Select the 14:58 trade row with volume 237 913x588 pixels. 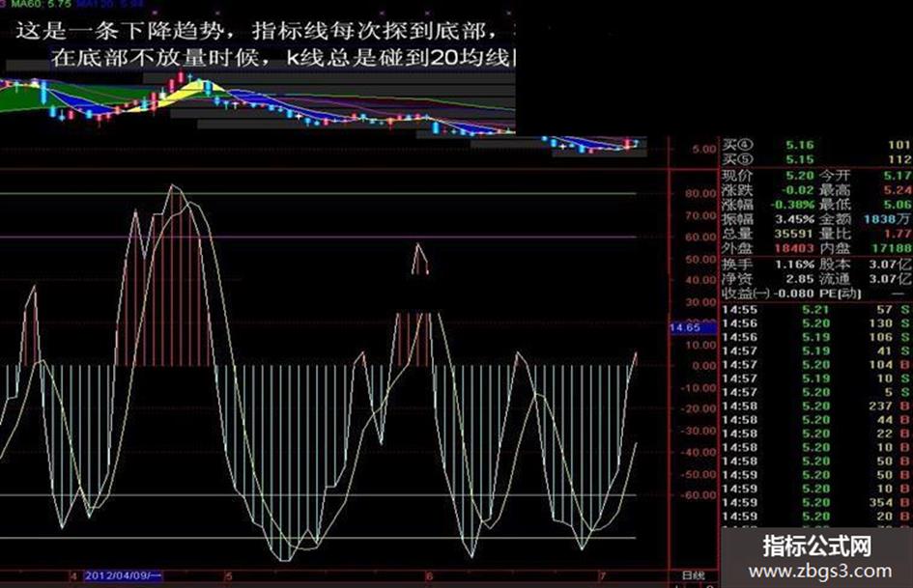coord(816,406)
